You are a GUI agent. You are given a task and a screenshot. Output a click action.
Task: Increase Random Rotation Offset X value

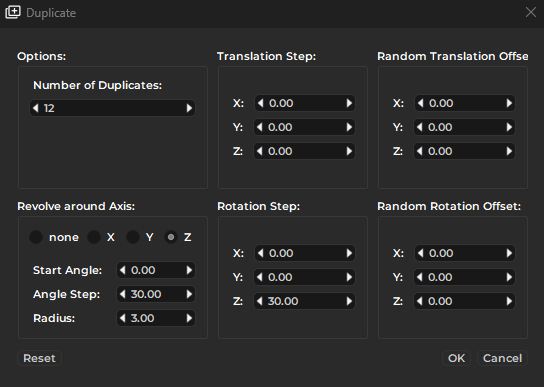509,253
